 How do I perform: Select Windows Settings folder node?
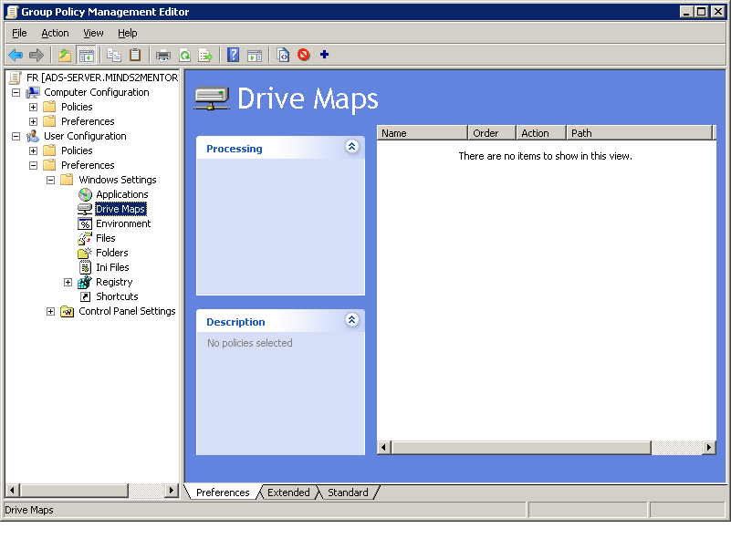tap(118, 180)
